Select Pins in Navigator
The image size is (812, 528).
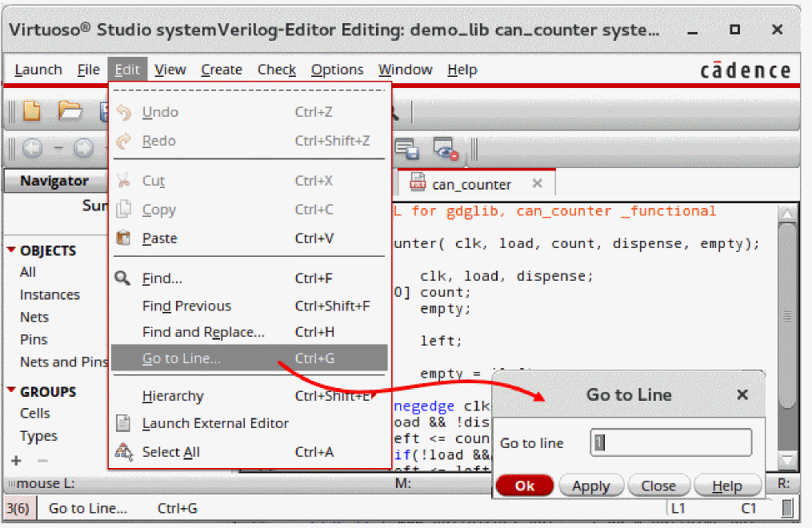tap(34, 339)
